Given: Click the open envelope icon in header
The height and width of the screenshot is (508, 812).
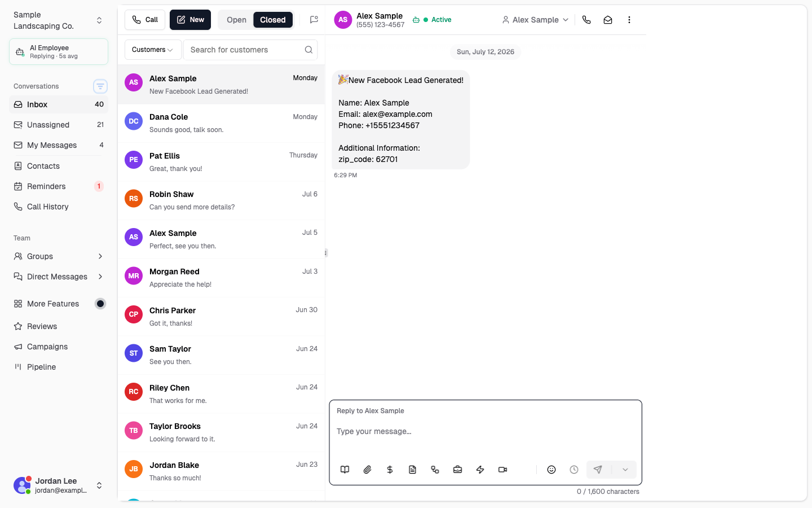Looking at the screenshot, I should pos(608,20).
